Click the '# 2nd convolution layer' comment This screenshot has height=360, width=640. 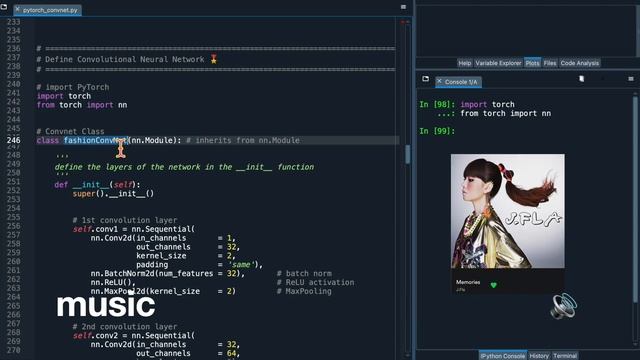click(125, 327)
